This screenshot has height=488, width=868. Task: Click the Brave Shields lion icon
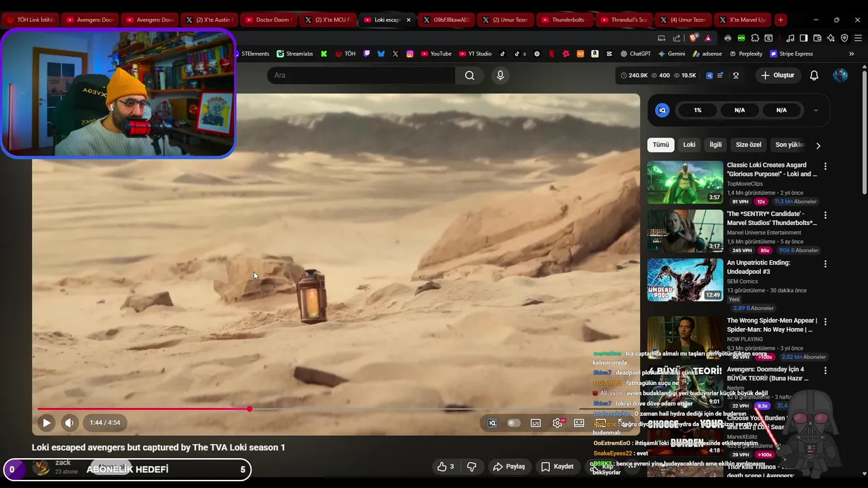(693, 38)
